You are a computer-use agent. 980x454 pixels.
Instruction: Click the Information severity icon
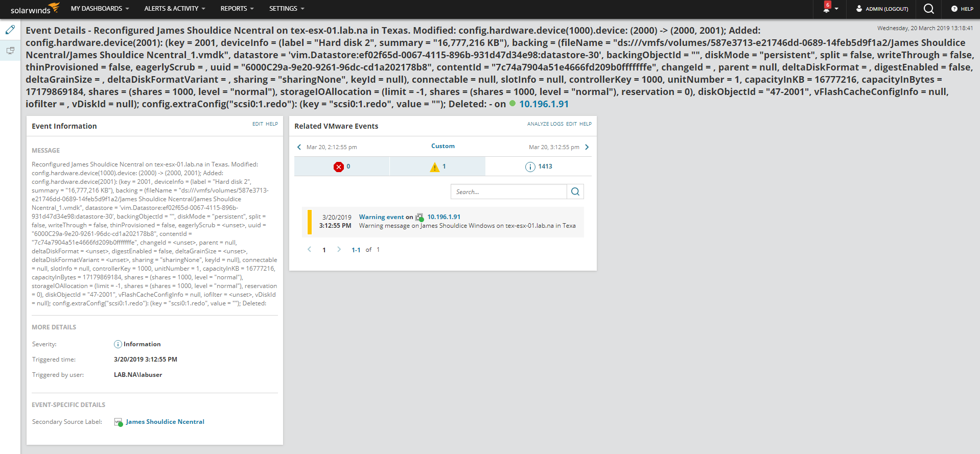[118, 344]
